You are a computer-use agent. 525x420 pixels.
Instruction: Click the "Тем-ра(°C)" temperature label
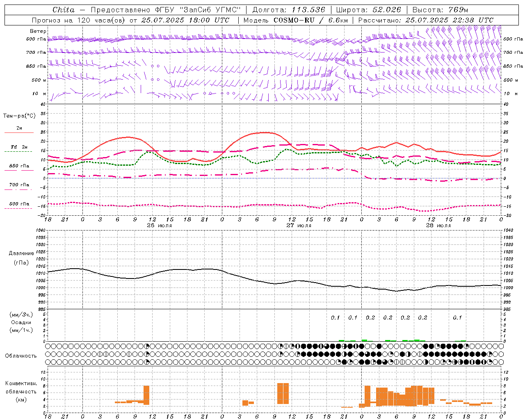[x=19, y=116]
